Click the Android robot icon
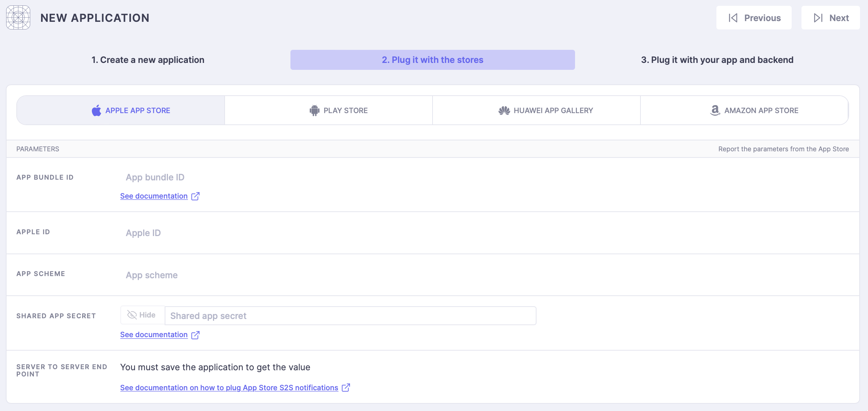868x411 pixels. (314, 110)
